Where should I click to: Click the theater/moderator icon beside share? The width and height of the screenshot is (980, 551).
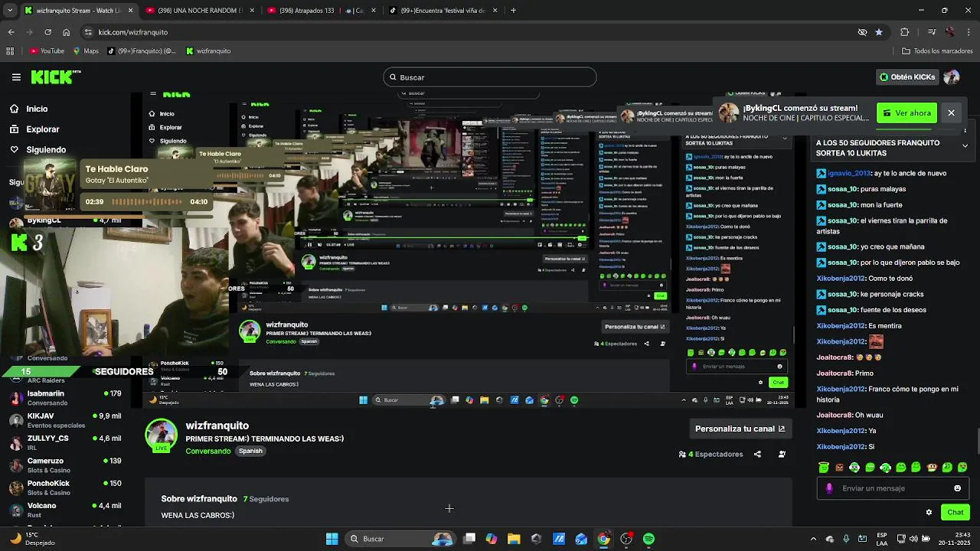coord(782,454)
